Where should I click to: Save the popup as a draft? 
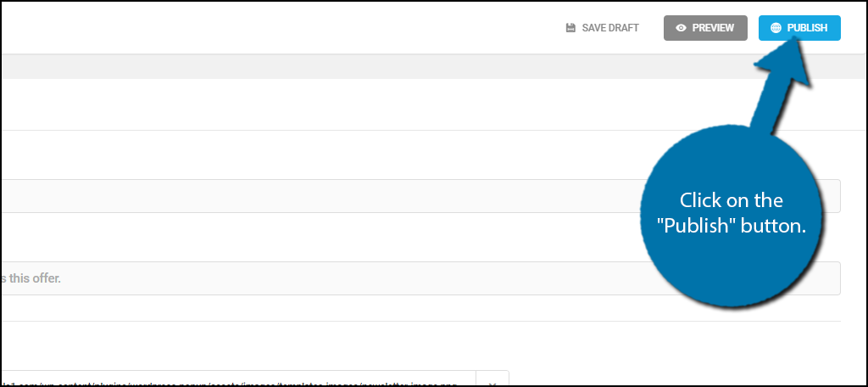[x=603, y=28]
